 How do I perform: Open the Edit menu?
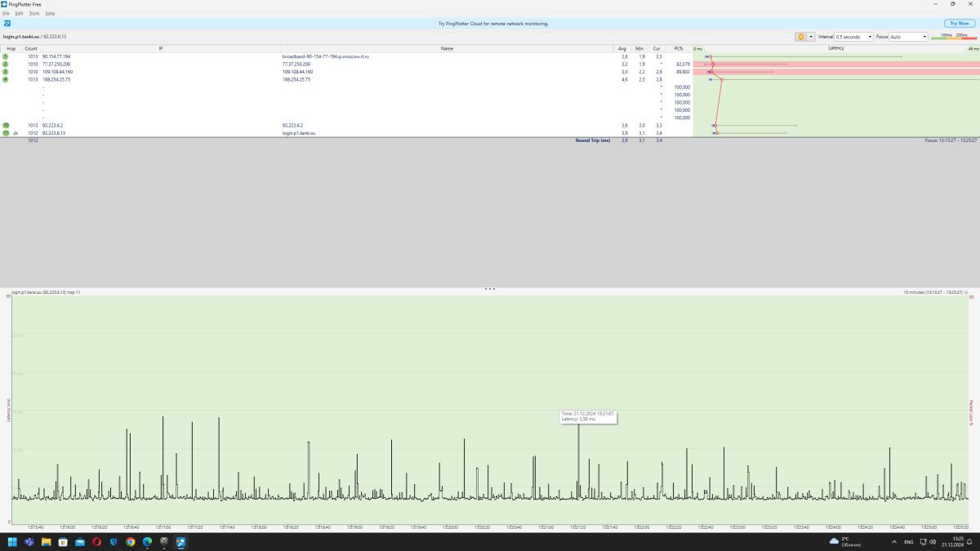pyautogui.click(x=19, y=14)
